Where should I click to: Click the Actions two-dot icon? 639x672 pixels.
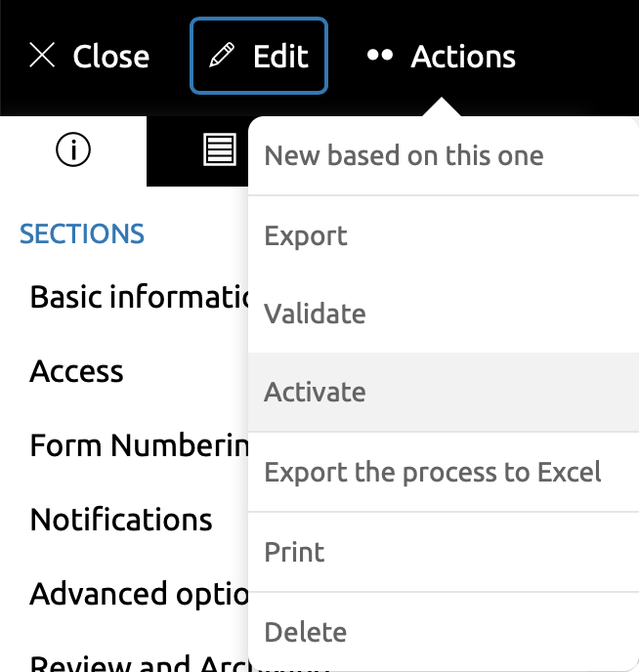(379, 56)
